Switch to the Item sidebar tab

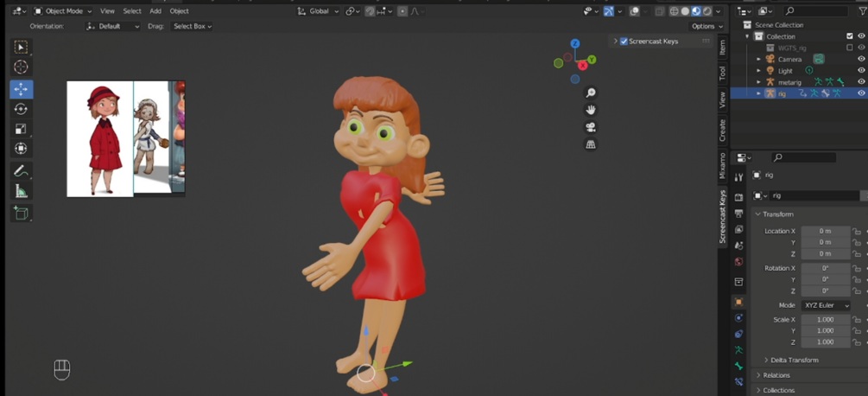(722, 47)
